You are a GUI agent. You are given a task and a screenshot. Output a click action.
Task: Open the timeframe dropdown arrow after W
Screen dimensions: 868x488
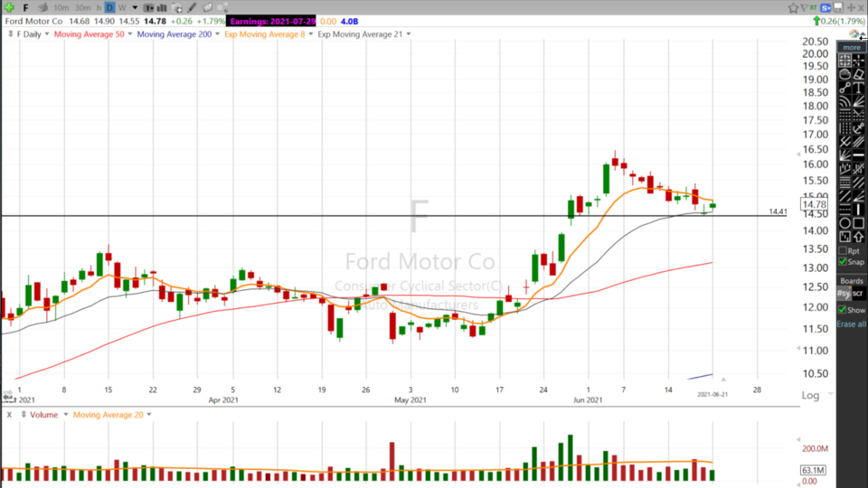pos(135,8)
